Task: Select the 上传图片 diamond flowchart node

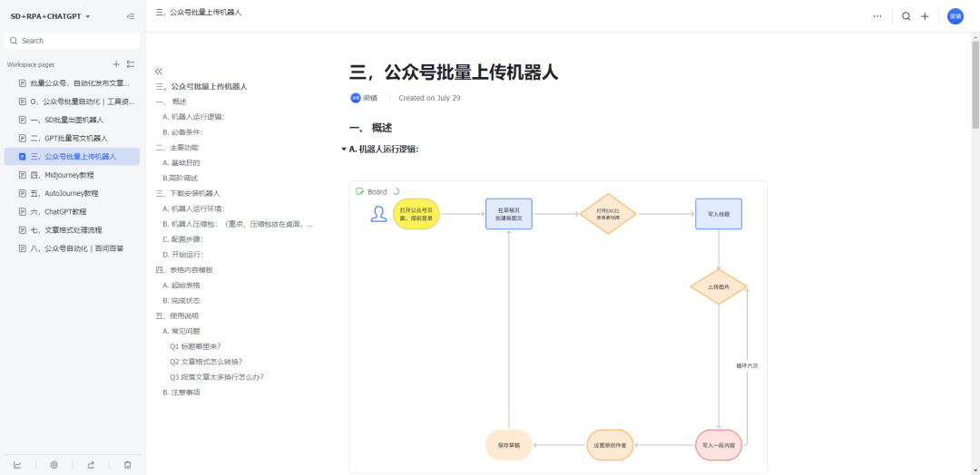Action: point(719,287)
